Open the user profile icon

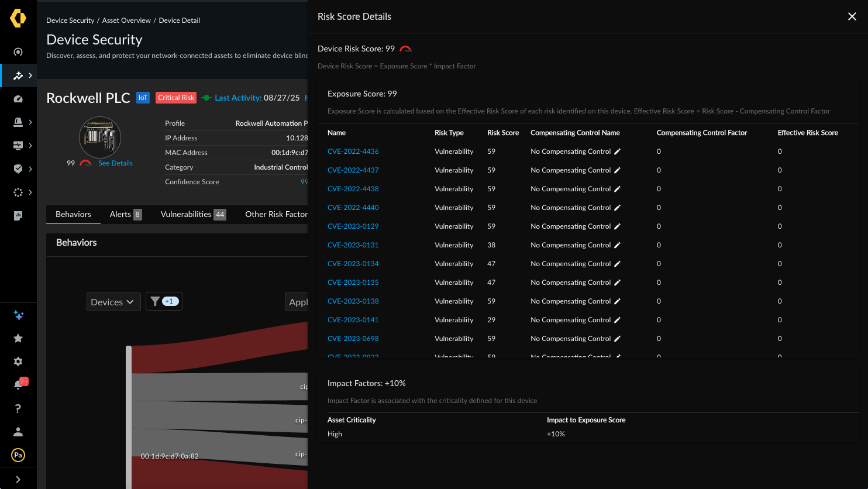18,432
